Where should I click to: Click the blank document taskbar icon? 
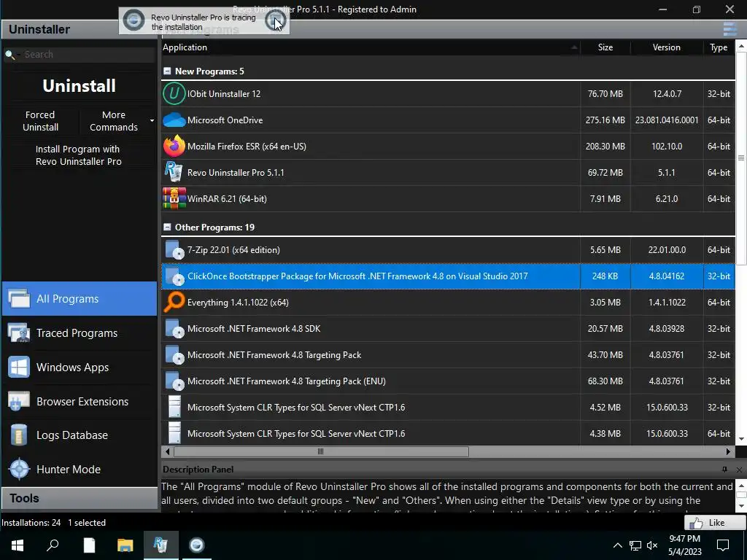click(x=89, y=545)
